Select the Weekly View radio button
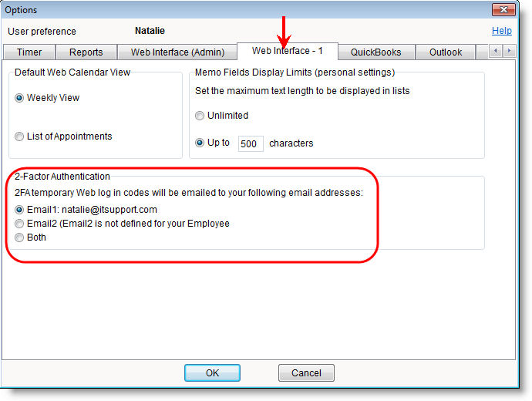Viewport: 532px width, 401px height. click(x=19, y=98)
